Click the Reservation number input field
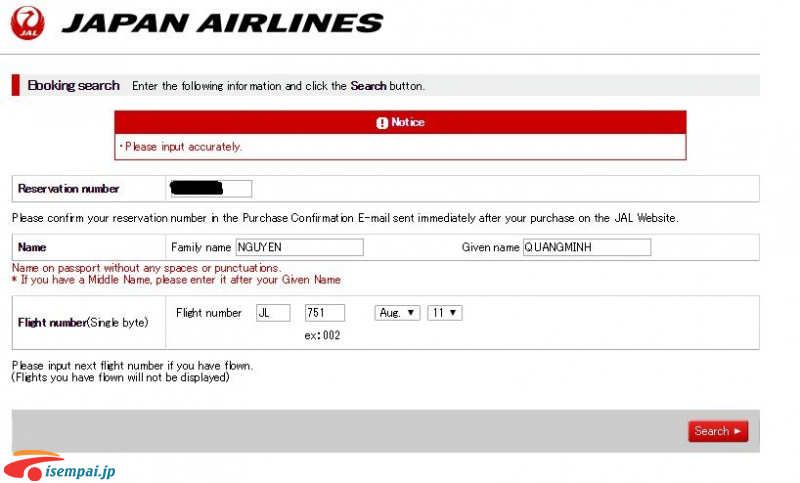Image resolution: width=800 pixels, height=483 pixels. pyautogui.click(x=210, y=189)
